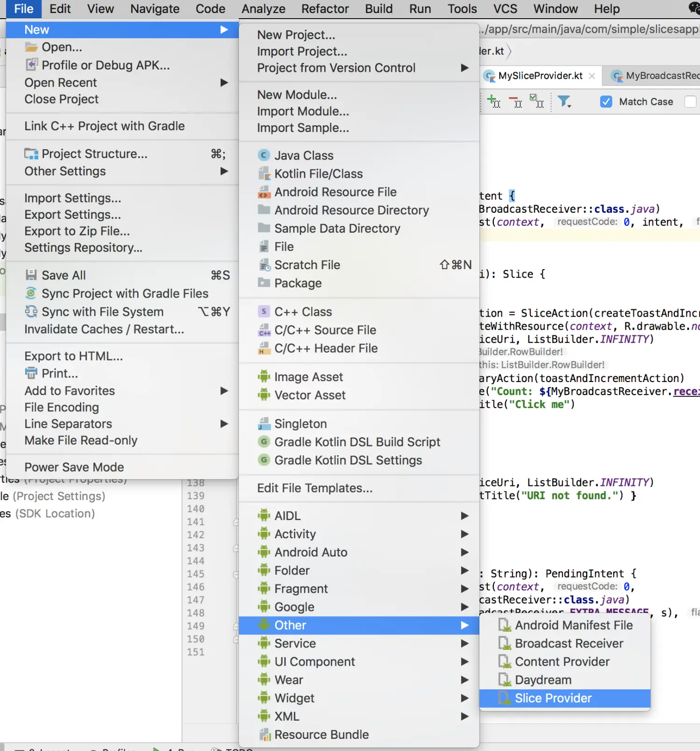This screenshot has height=751, width=700.
Task: Choose Link C++ Project with Gradle
Action: pyautogui.click(x=122, y=126)
